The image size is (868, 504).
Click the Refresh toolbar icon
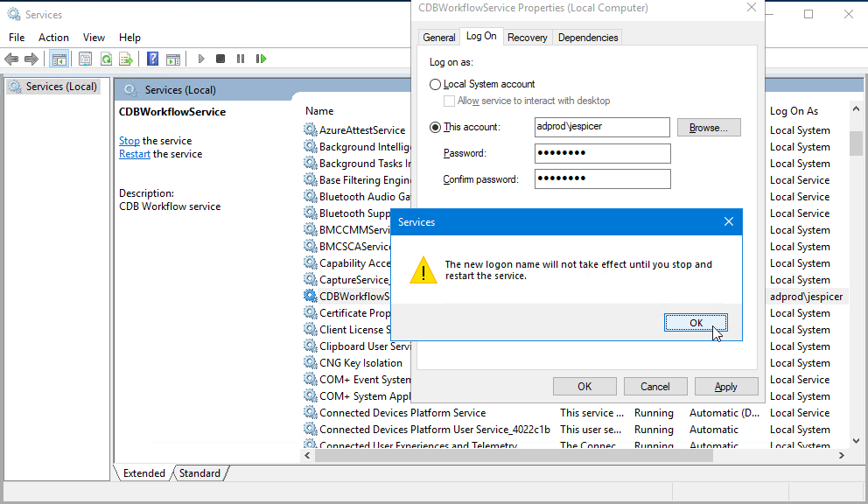106,59
